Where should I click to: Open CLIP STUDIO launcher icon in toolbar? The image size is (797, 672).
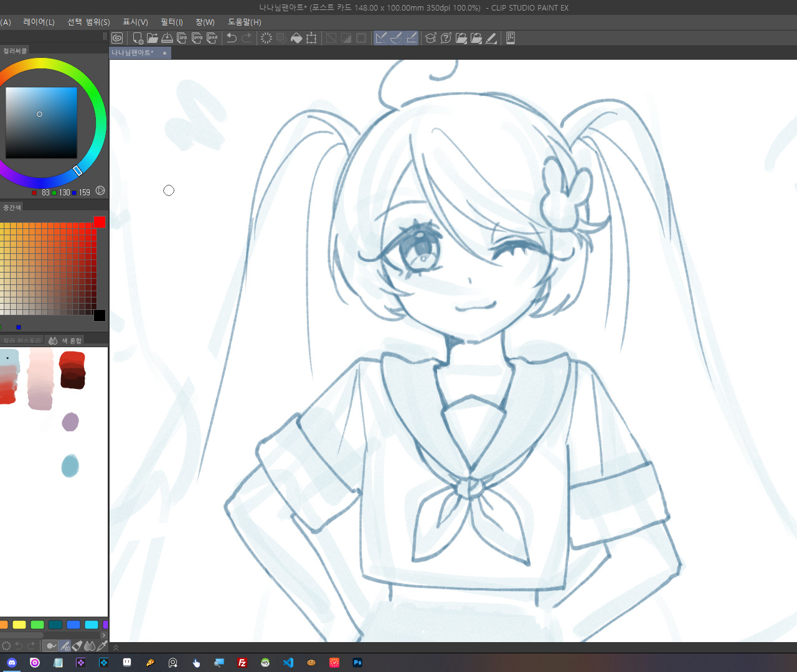point(117,38)
